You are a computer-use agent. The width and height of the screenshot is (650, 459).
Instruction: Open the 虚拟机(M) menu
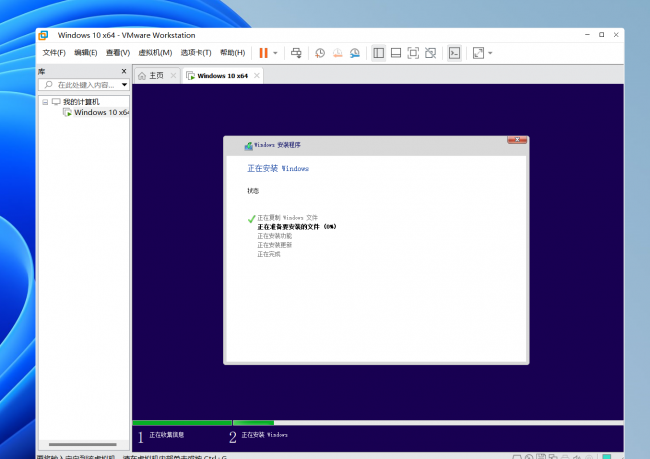click(x=155, y=53)
